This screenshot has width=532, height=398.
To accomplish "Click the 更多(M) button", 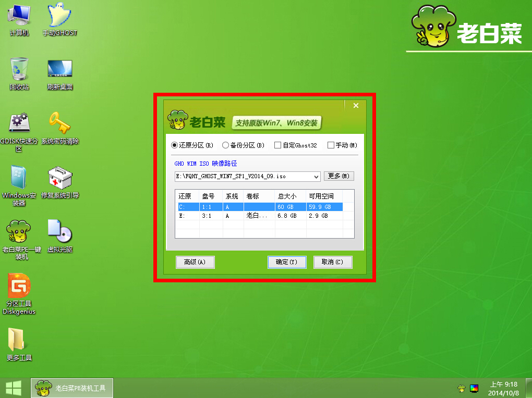I will 338,176.
